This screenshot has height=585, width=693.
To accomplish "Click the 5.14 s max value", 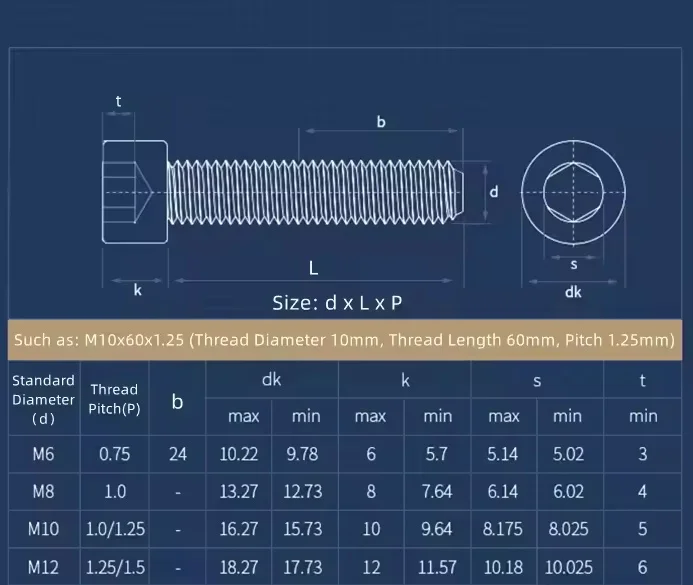I will click(x=503, y=454).
